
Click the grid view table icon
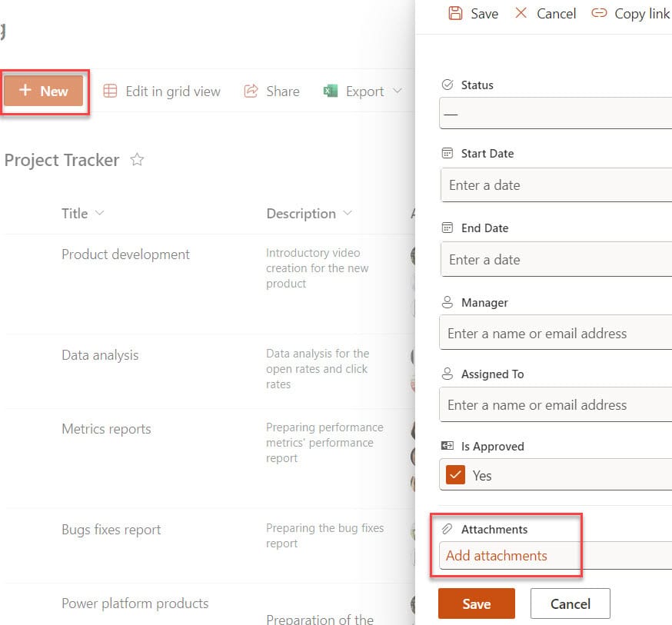click(110, 91)
